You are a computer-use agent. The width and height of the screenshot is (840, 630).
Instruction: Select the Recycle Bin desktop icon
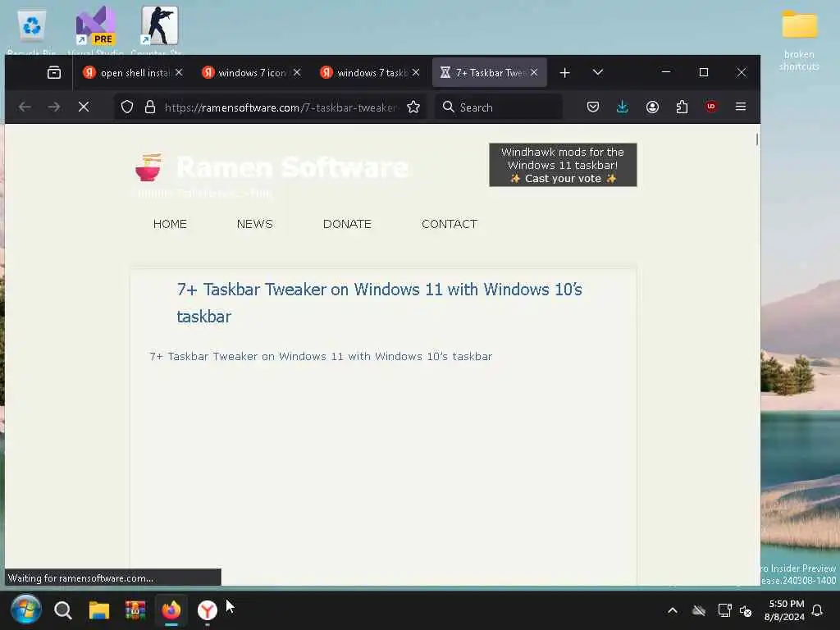click(x=32, y=31)
